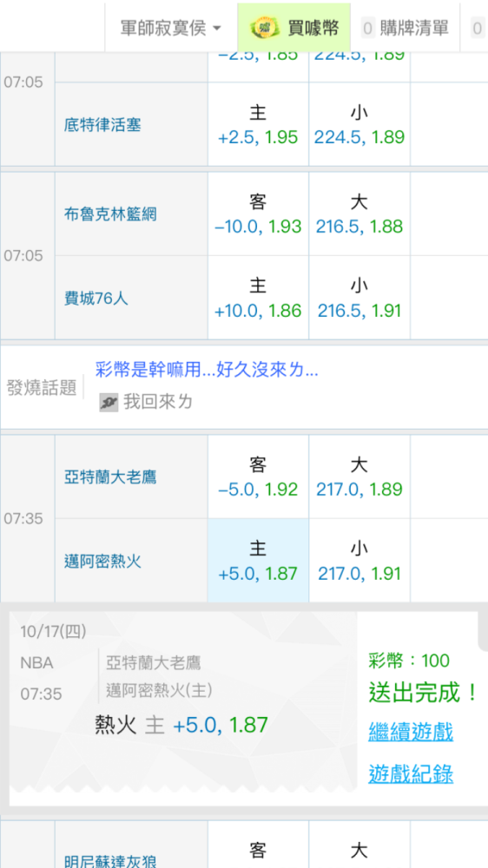Select the 買噱幣 menu item
This screenshot has height=868, width=488.
294,28
